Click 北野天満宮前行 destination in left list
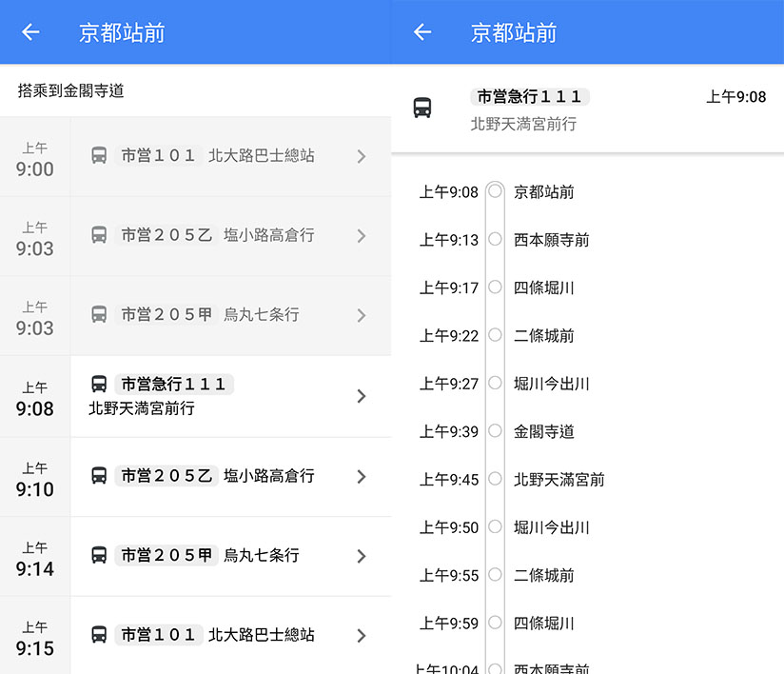784x674 pixels. click(142, 407)
